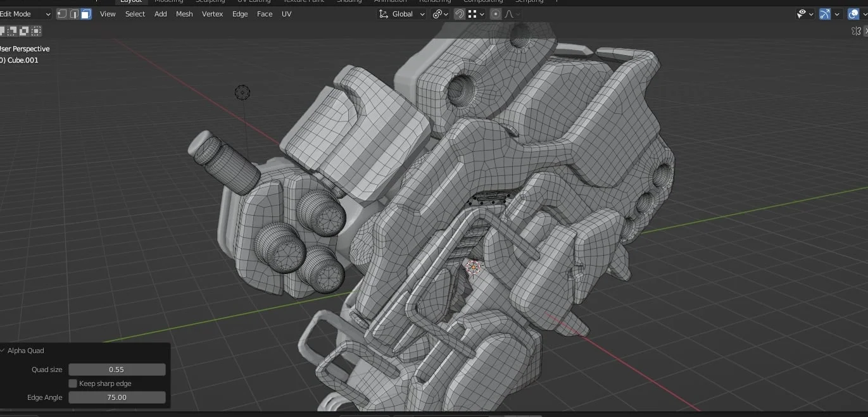Toggle viewport gizmos visibility
Image resolution: width=868 pixels, height=417 pixels.
(824, 13)
